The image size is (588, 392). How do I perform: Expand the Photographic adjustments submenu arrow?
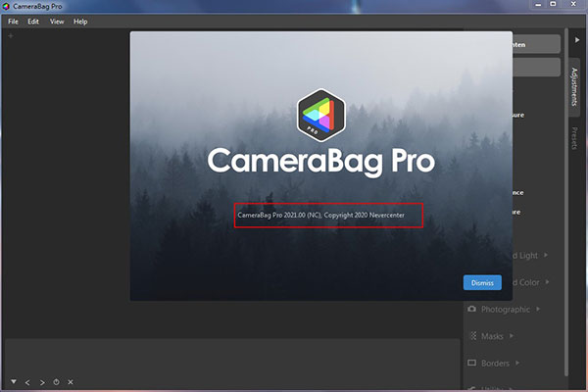[538, 309]
